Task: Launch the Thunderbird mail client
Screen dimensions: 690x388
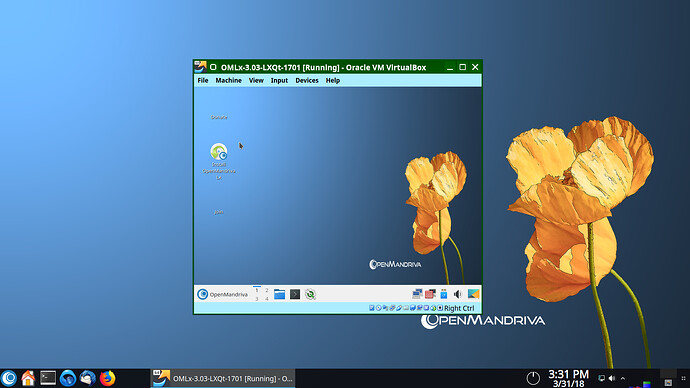Action: click(88, 378)
